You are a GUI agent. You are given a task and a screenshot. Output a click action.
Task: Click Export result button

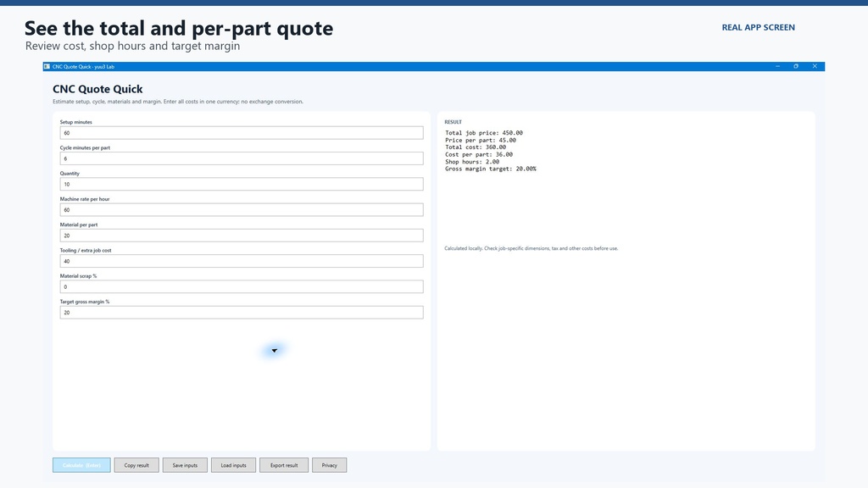coord(284,465)
